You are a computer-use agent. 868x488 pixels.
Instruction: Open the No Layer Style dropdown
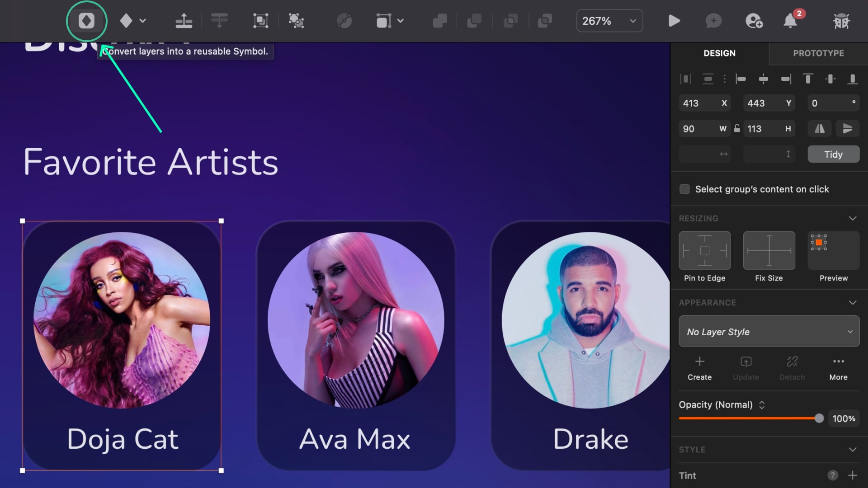tap(769, 331)
